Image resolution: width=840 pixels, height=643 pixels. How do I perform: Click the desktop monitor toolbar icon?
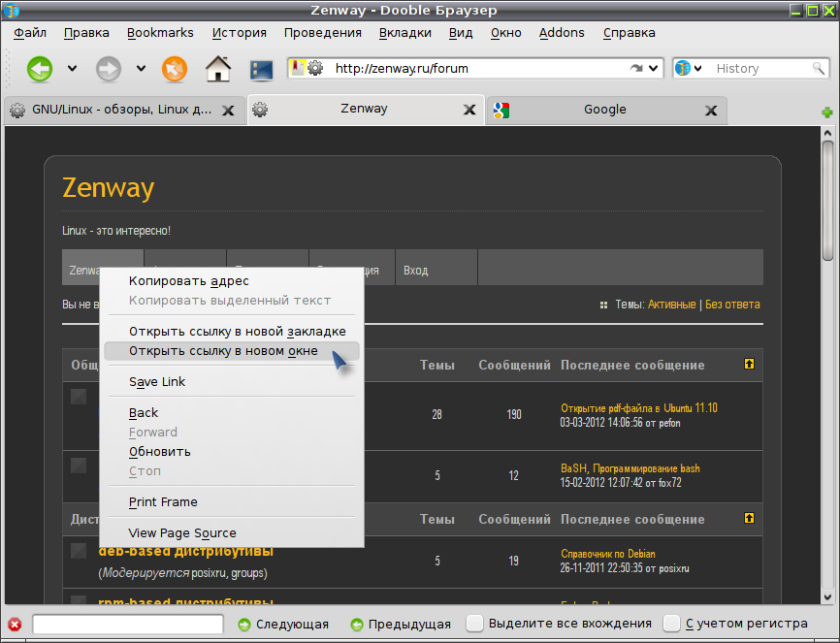(x=262, y=70)
